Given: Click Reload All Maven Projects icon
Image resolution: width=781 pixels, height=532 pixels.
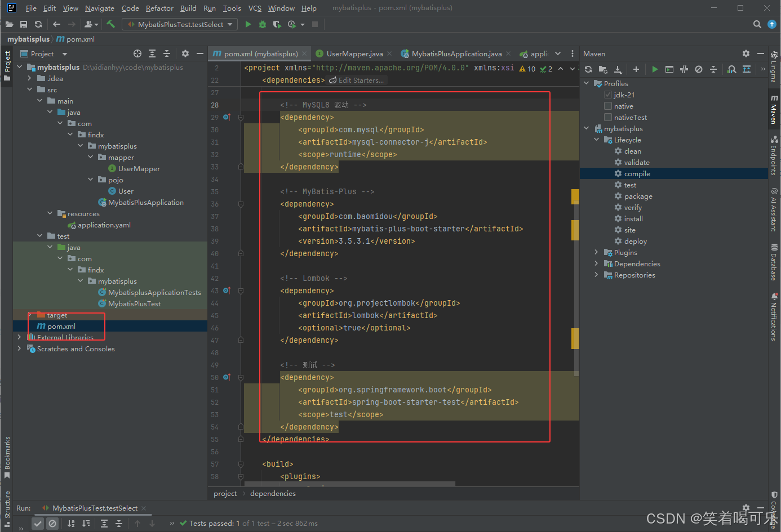Looking at the screenshot, I should coord(588,69).
